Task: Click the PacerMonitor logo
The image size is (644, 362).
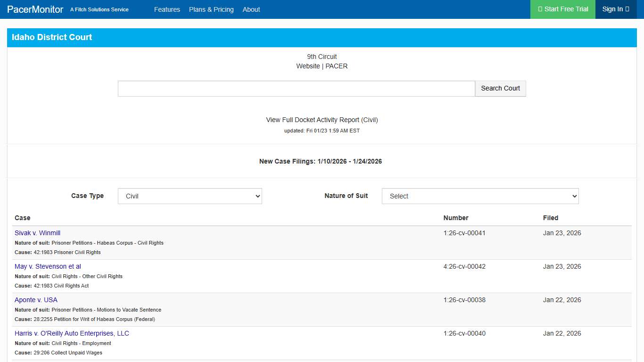Action: tap(35, 9)
